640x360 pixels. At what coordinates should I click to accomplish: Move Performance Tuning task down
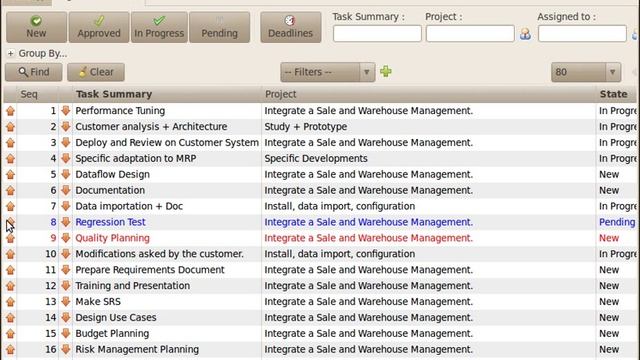click(66, 111)
